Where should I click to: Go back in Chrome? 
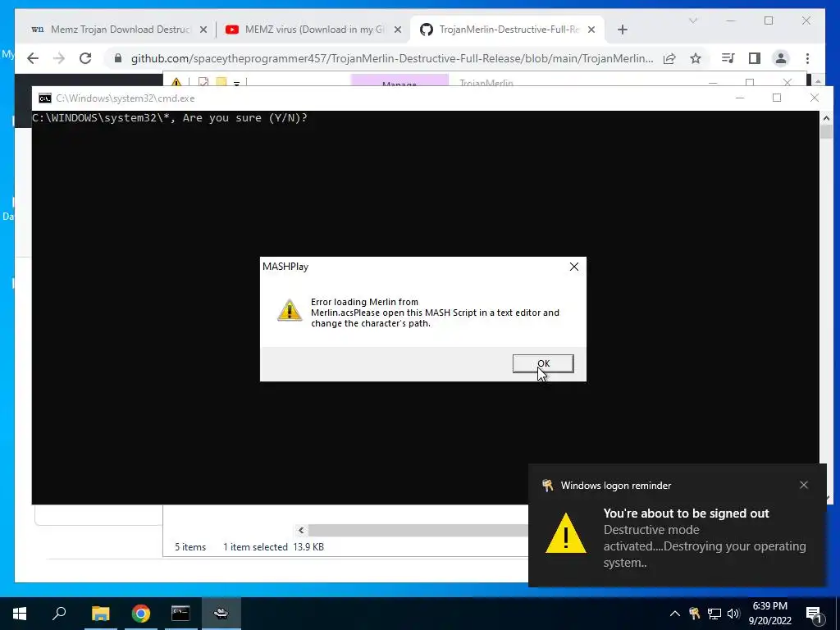click(x=33, y=58)
